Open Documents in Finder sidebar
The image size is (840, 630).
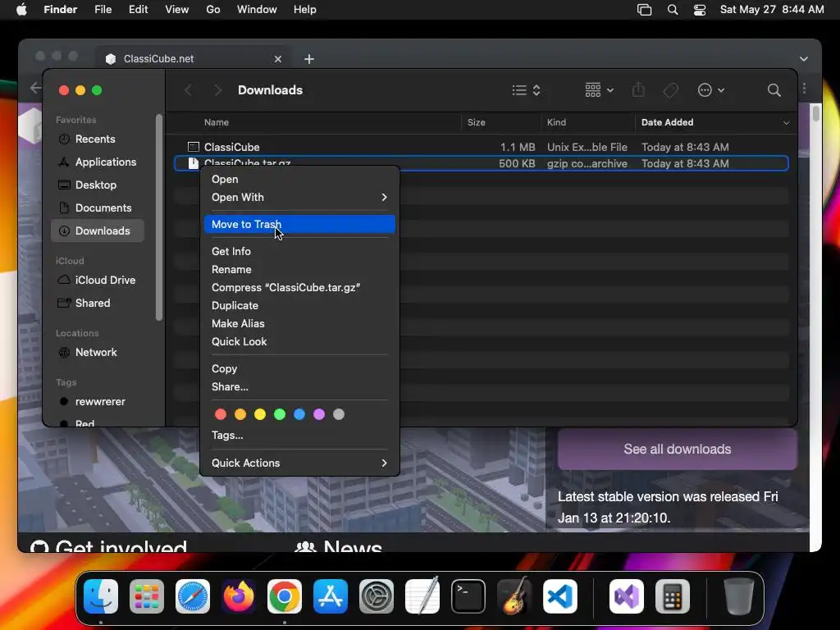97,208
